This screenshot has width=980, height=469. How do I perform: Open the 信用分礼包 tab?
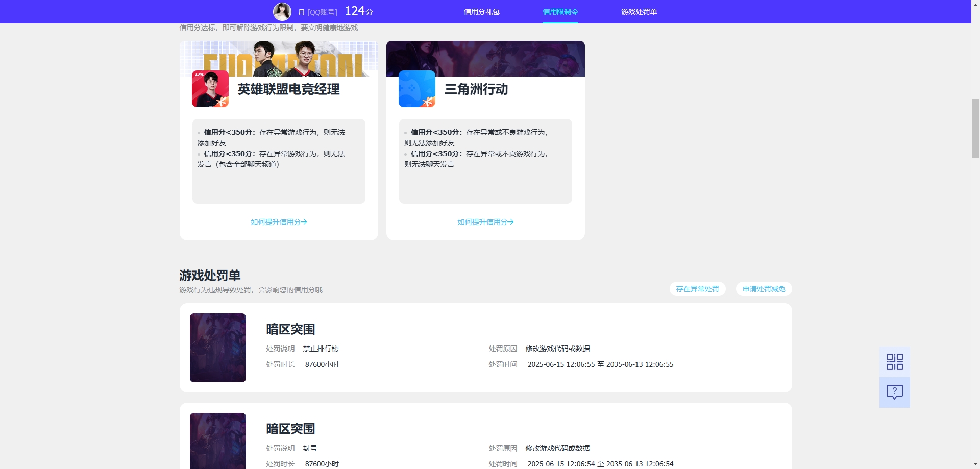coord(481,12)
